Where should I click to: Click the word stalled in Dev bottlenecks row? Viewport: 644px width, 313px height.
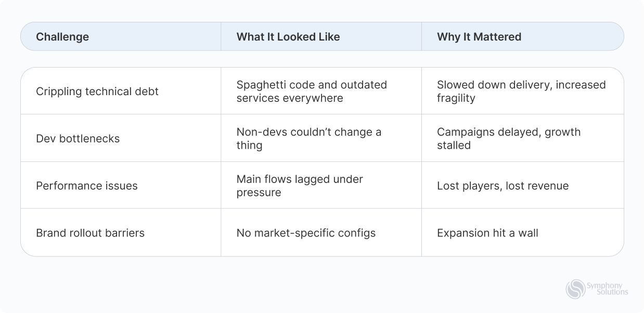454,146
